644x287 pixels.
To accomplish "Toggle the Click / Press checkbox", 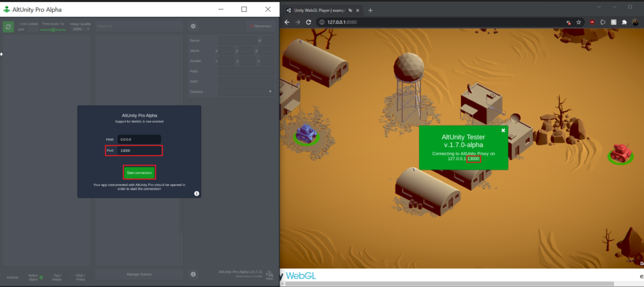I will pos(88,278).
